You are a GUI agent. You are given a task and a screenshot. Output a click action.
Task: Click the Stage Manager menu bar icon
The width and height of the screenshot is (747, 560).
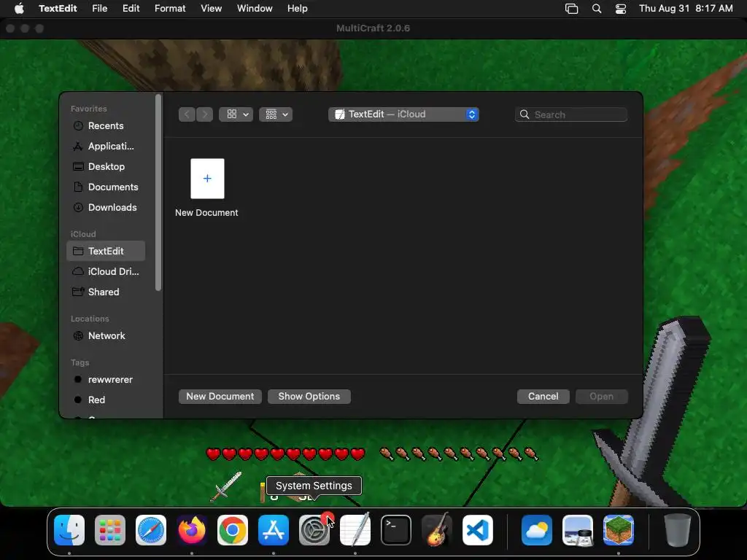[571, 9]
